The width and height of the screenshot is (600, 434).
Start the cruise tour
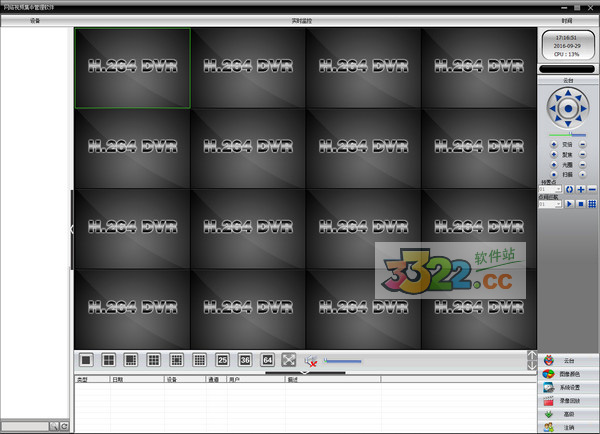(569, 204)
